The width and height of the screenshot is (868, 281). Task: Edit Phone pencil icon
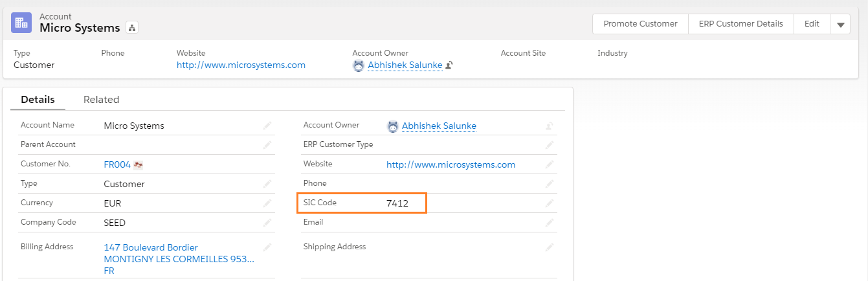550,184
